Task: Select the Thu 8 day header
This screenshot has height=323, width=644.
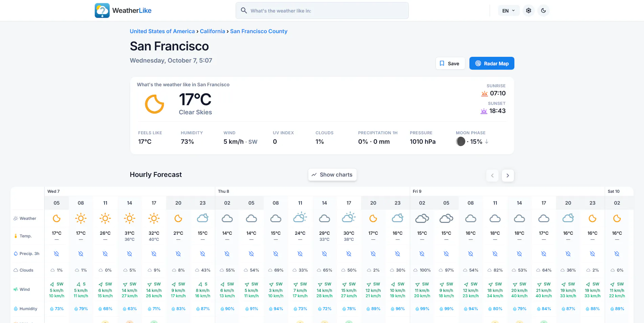Action: click(223, 191)
